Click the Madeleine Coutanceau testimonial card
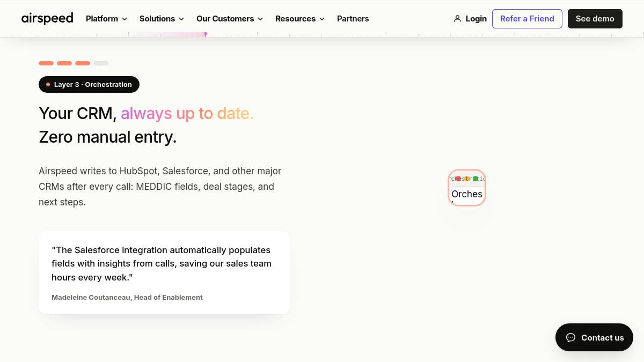The height and width of the screenshot is (362, 644). [164, 272]
